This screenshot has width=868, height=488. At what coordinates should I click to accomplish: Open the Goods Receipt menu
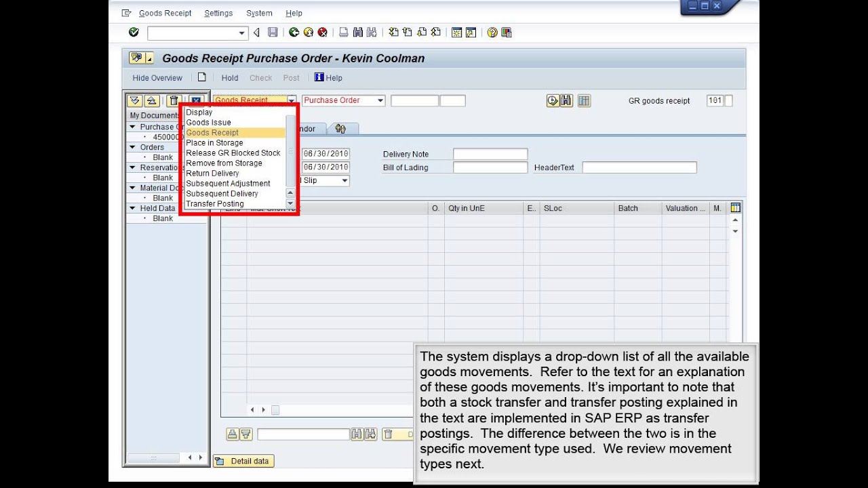(165, 13)
